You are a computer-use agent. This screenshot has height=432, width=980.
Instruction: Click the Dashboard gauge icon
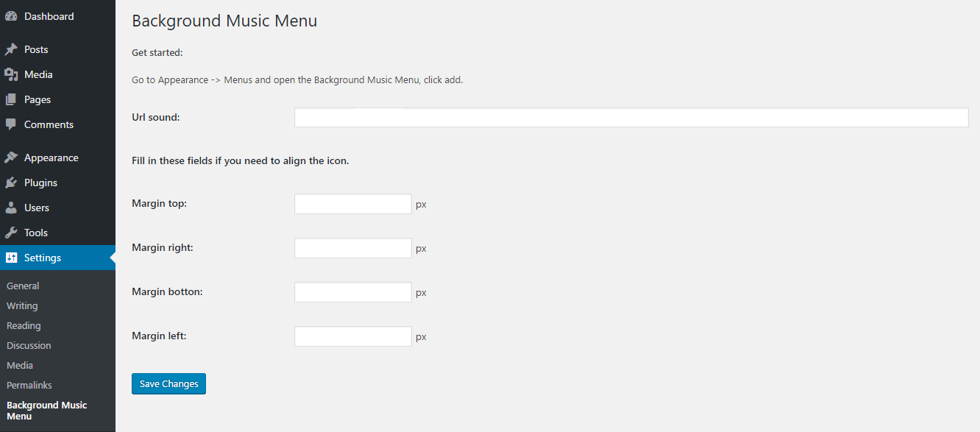click(11, 16)
